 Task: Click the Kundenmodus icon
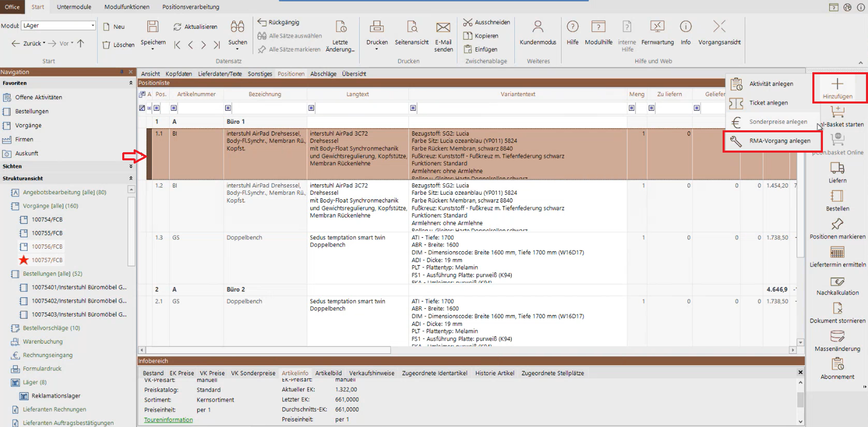pyautogui.click(x=537, y=27)
